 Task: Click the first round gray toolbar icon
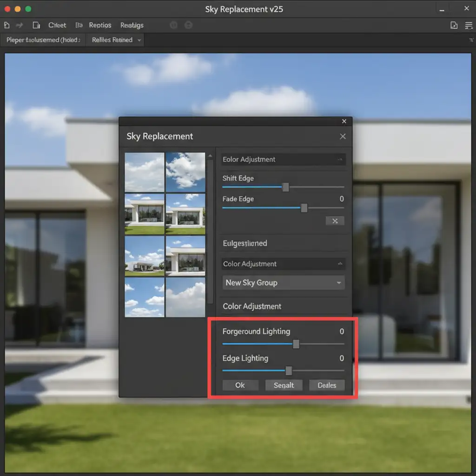point(174,25)
